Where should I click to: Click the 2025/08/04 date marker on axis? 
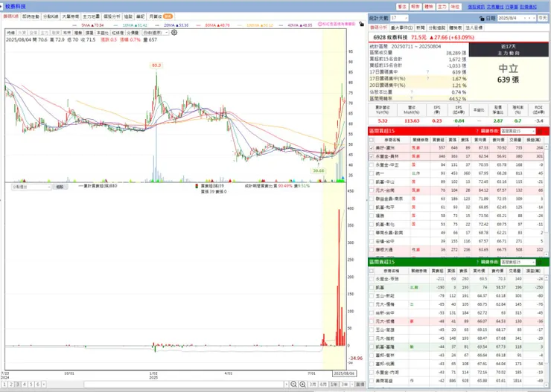pos(345,373)
